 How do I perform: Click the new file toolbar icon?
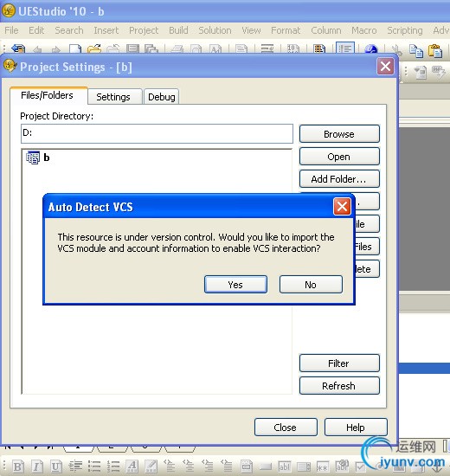pyautogui.click(x=75, y=48)
